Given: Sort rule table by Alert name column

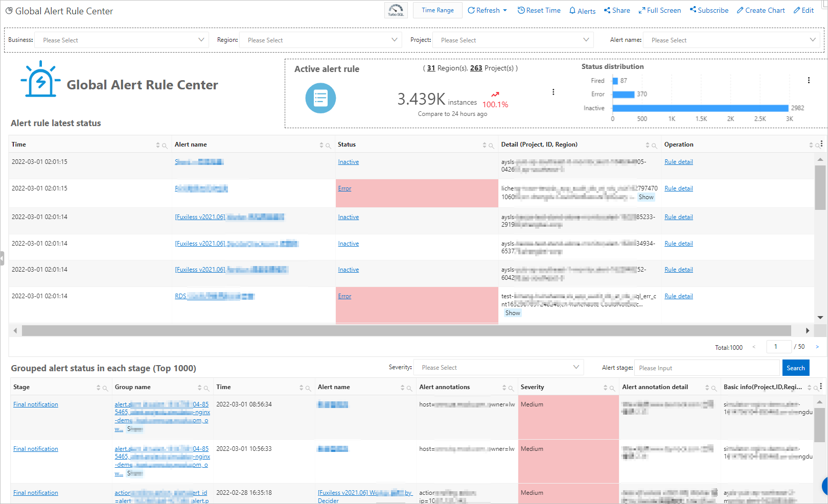Looking at the screenshot, I should coord(321,146).
